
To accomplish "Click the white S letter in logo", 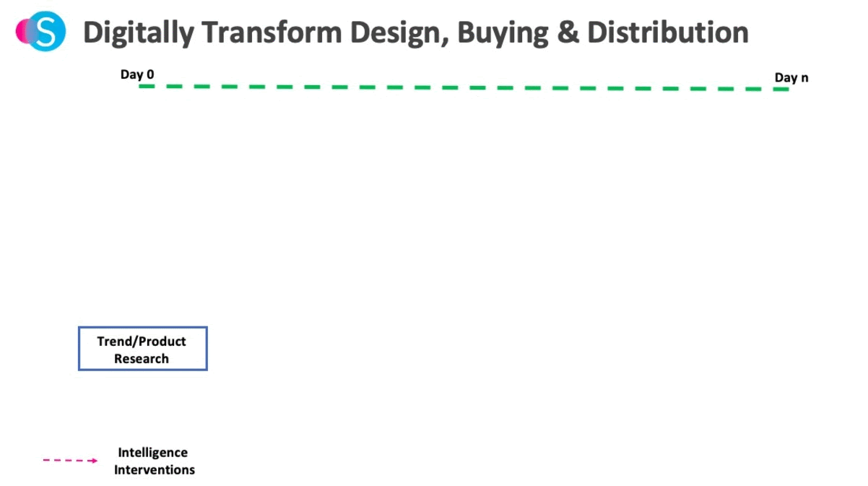I will tap(45, 32).
